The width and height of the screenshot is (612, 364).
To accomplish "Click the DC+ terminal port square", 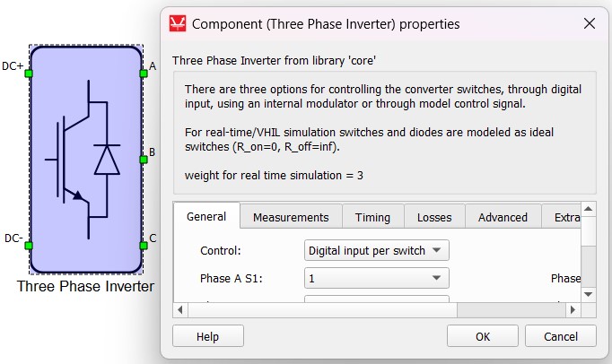I will pyautogui.click(x=30, y=73).
